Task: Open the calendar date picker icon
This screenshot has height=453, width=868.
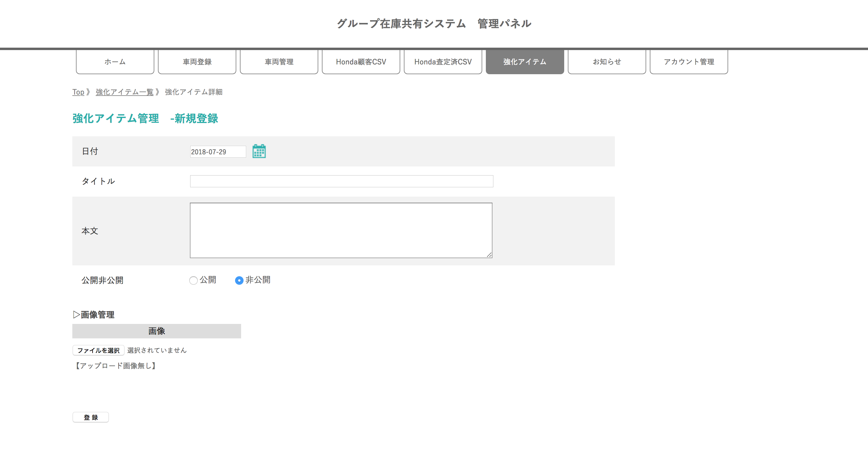Action: click(x=259, y=151)
